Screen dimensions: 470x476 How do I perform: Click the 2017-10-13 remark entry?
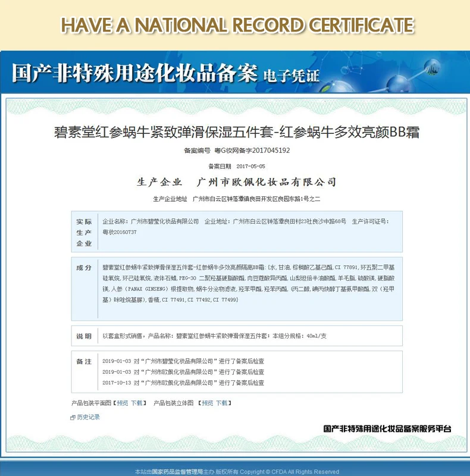point(183,383)
